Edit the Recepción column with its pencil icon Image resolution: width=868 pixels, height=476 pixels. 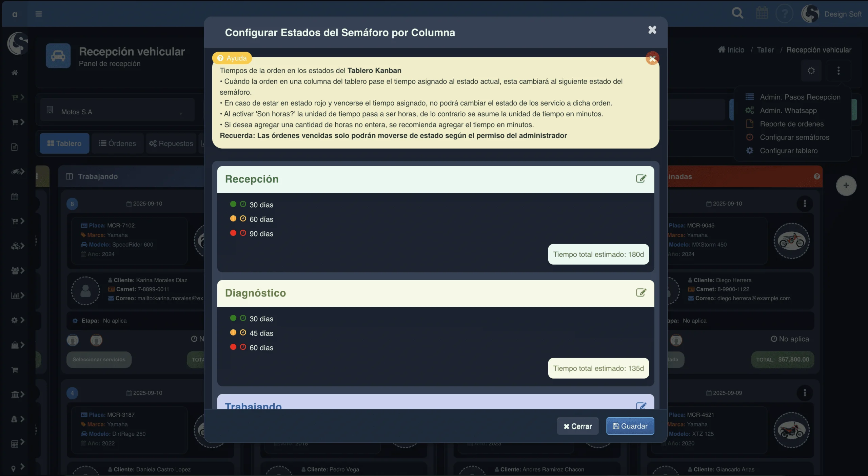click(x=641, y=178)
